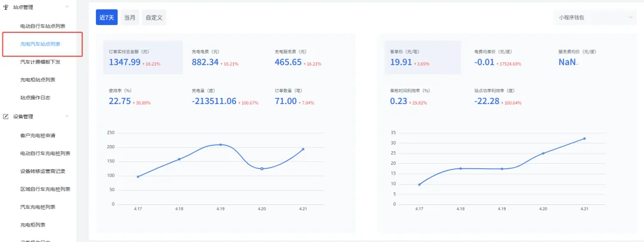Select the 近7天 time range tab

[106, 17]
